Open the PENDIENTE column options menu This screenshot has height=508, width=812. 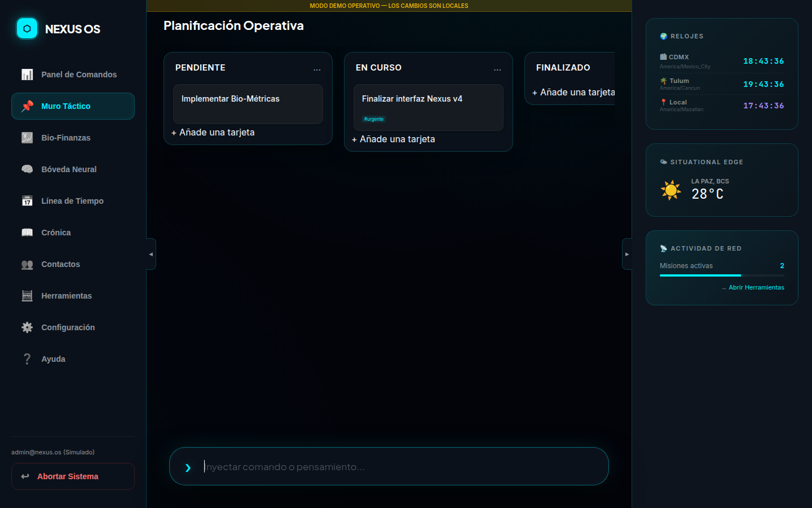point(317,68)
